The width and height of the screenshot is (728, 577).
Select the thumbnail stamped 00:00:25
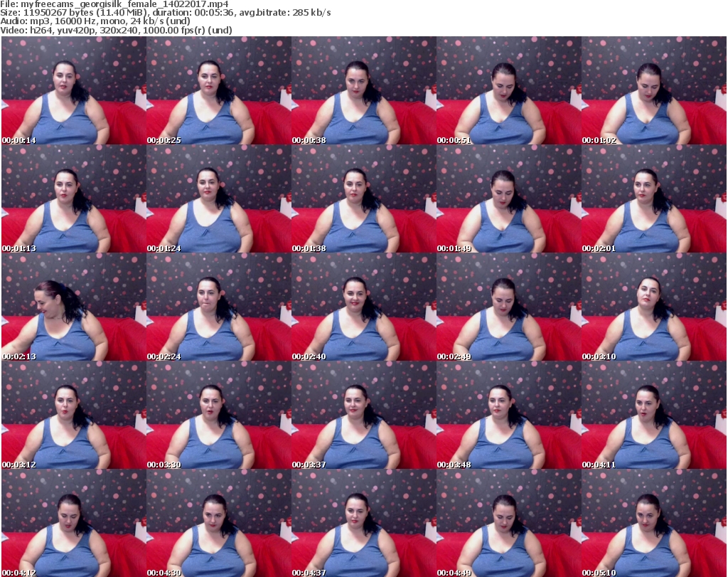tap(219, 90)
